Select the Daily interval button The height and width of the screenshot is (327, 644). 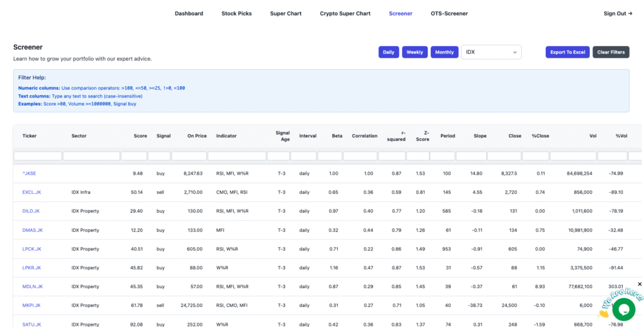389,52
